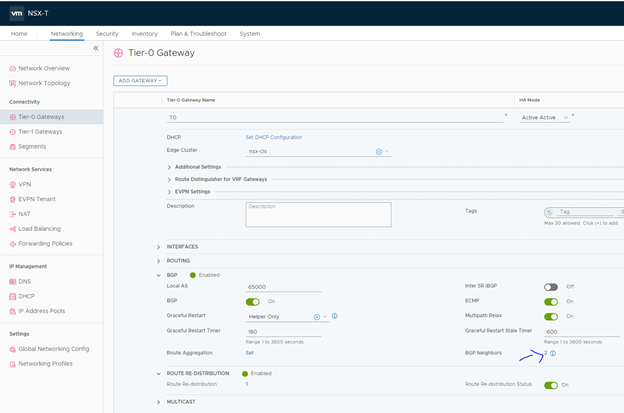Image resolution: width=624 pixels, height=413 pixels.
Task: Click the VMware vm logo
Action: [x=17, y=13]
